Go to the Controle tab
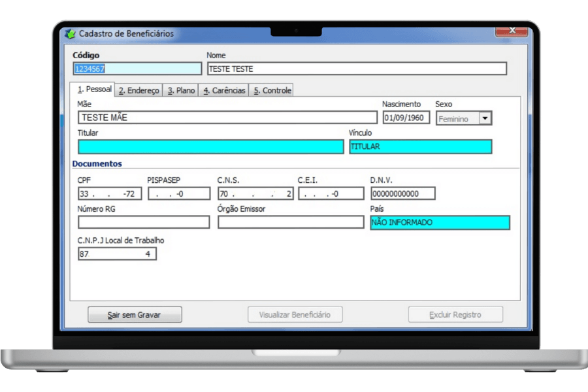 (x=272, y=91)
